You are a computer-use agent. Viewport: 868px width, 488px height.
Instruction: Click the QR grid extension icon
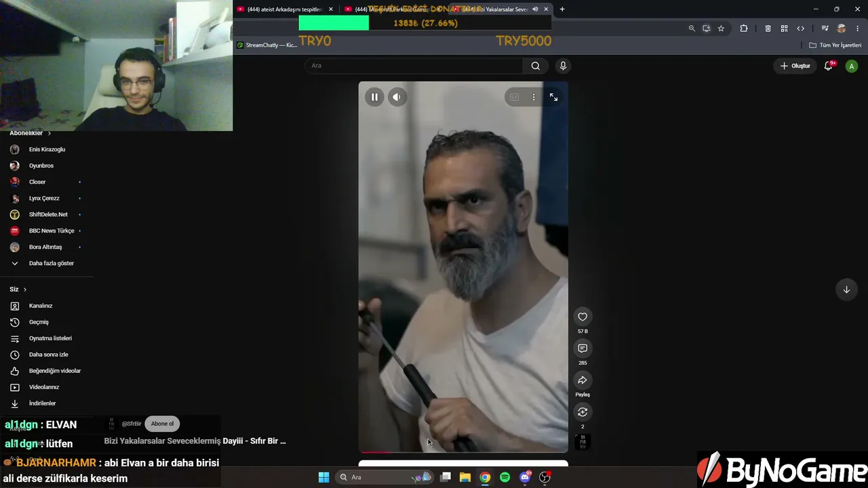click(x=784, y=28)
